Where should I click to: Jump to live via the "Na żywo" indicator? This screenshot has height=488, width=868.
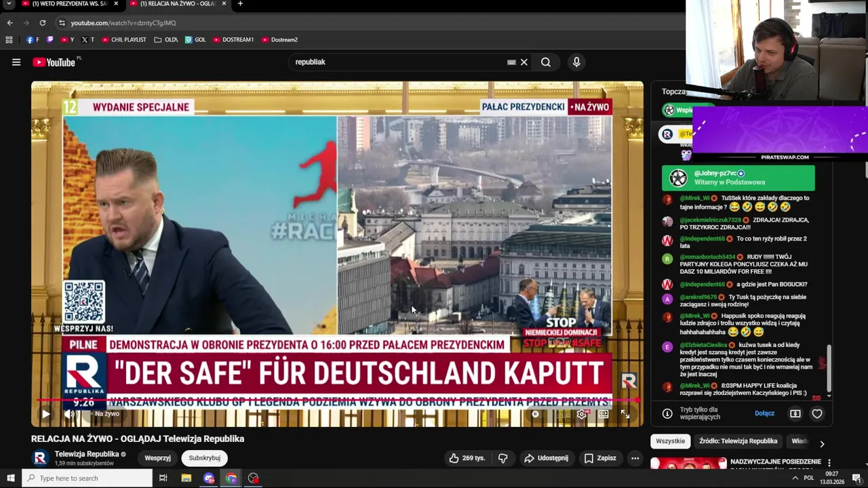tap(106, 414)
